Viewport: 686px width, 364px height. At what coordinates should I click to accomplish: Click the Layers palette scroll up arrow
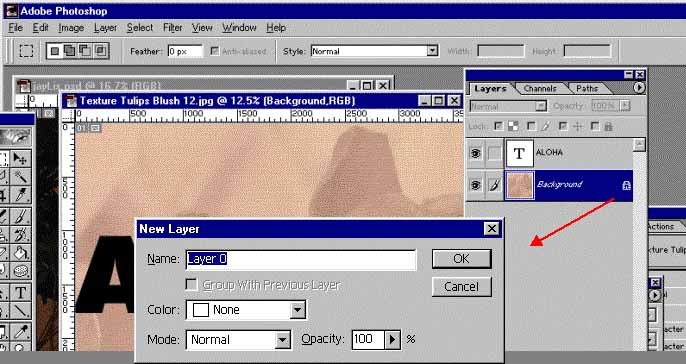pyautogui.click(x=639, y=144)
